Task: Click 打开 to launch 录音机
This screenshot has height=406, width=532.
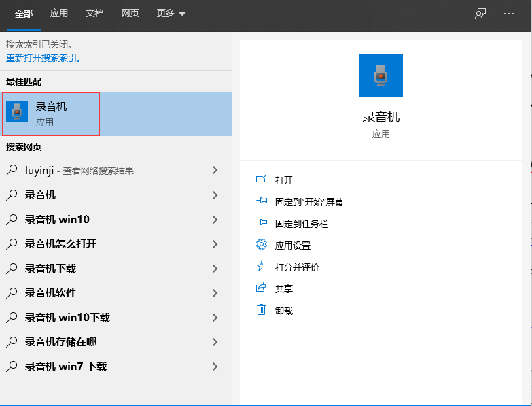Action: 284,180
